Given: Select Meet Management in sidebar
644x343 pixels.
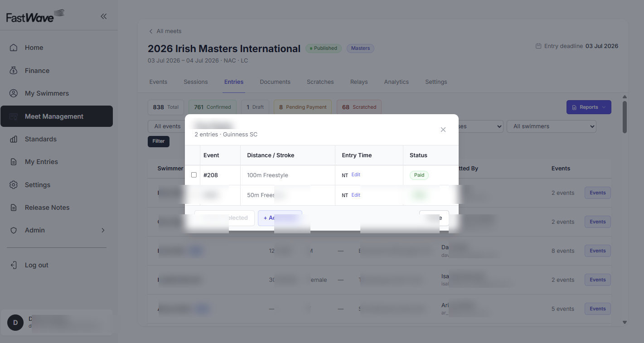Looking at the screenshot, I should pos(57,116).
